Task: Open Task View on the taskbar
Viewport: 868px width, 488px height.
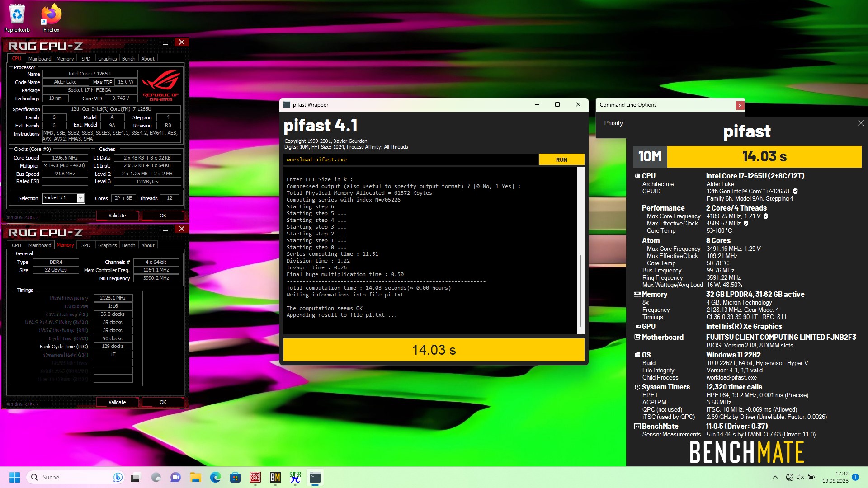Action: (136, 477)
